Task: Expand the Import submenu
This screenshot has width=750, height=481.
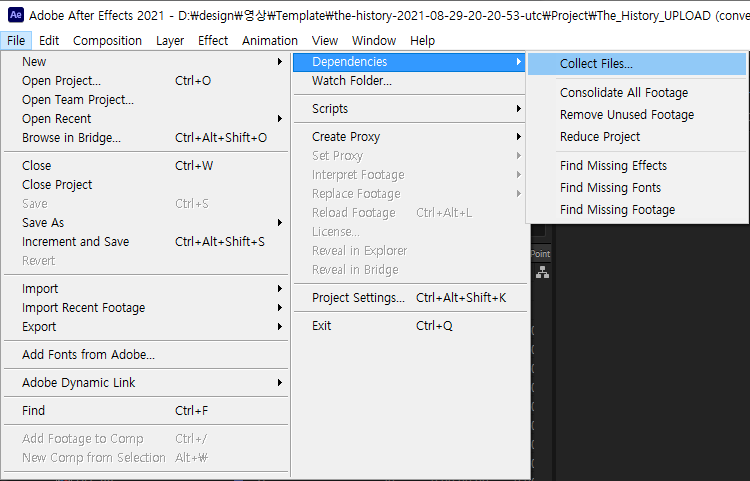Action: click(146, 289)
